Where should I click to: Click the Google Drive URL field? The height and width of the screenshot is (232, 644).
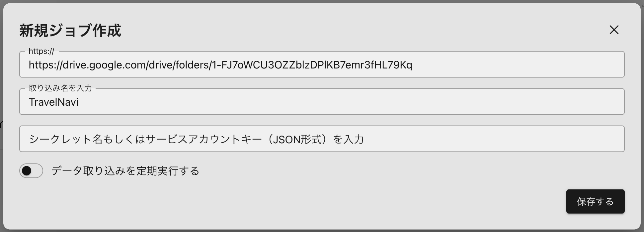[322, 64]
